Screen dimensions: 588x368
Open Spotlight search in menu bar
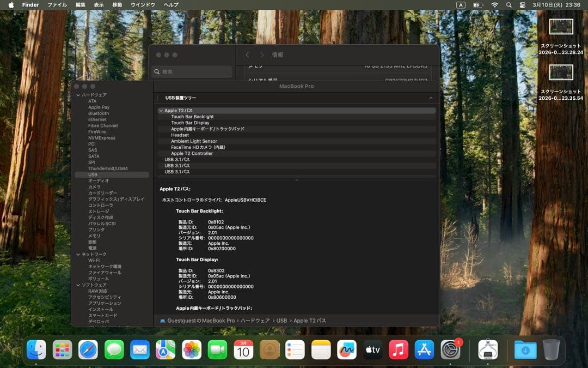point(509,5)
